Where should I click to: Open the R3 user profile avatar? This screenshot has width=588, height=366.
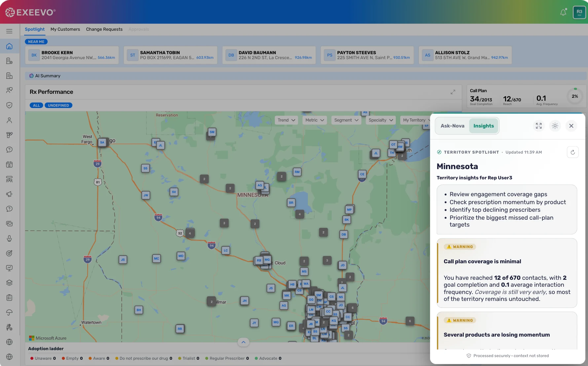tap(579, 13)
